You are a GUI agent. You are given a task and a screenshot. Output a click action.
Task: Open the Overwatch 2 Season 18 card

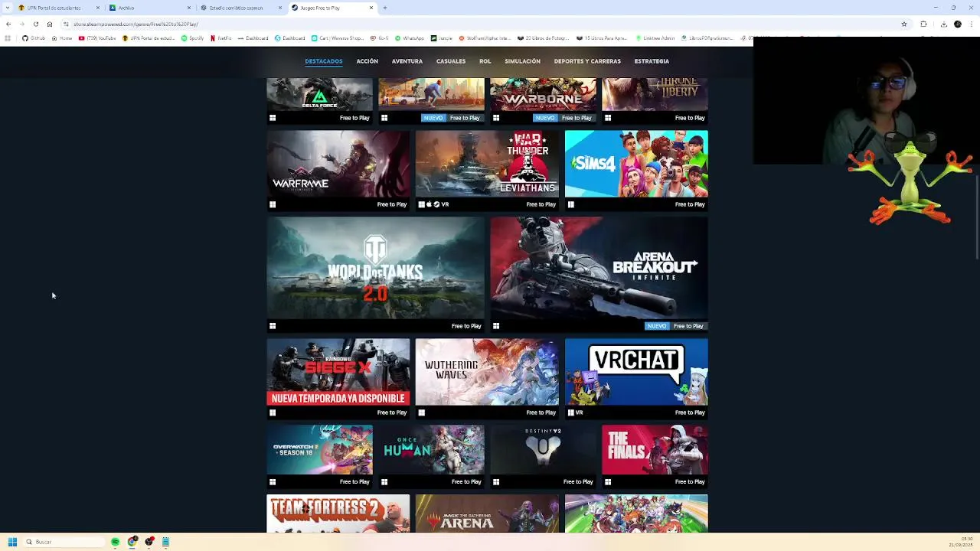(x=319, y=456)
